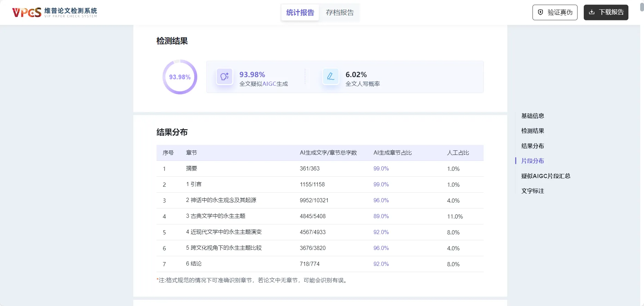Click the 4 近现代文学中的永生主题演变 cell
The image size is (644, 306).
224,232
